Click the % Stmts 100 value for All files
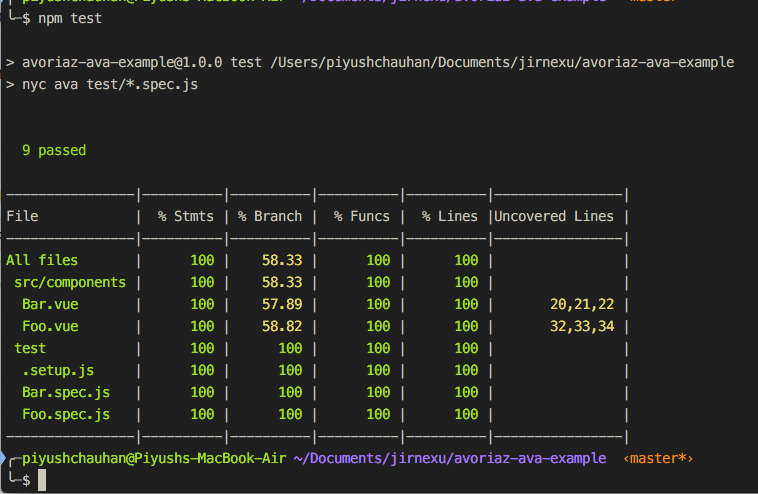The width and height of the screenshot is (758, 494). click(202, 260)
